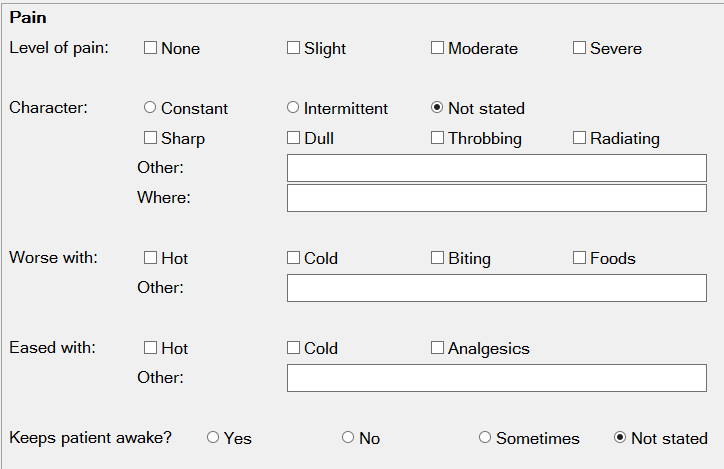724x469 pixels.
Task: Click the Worse with Other field
Action: click(496, 288)
